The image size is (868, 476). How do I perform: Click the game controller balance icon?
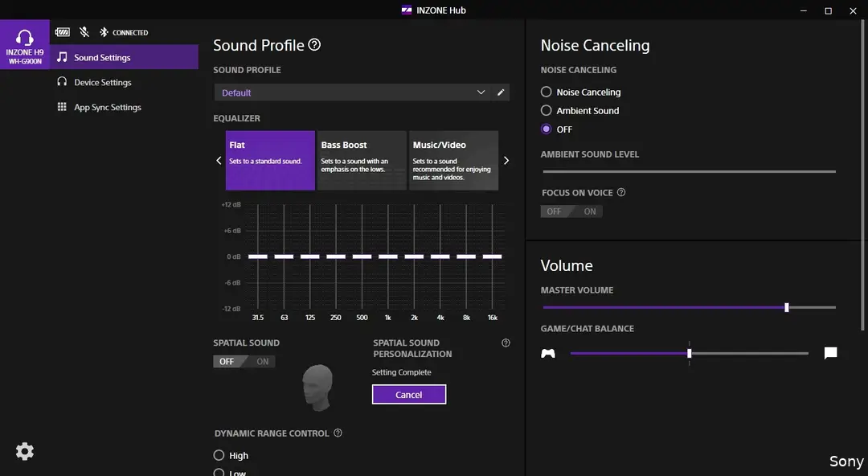point(548,353)
